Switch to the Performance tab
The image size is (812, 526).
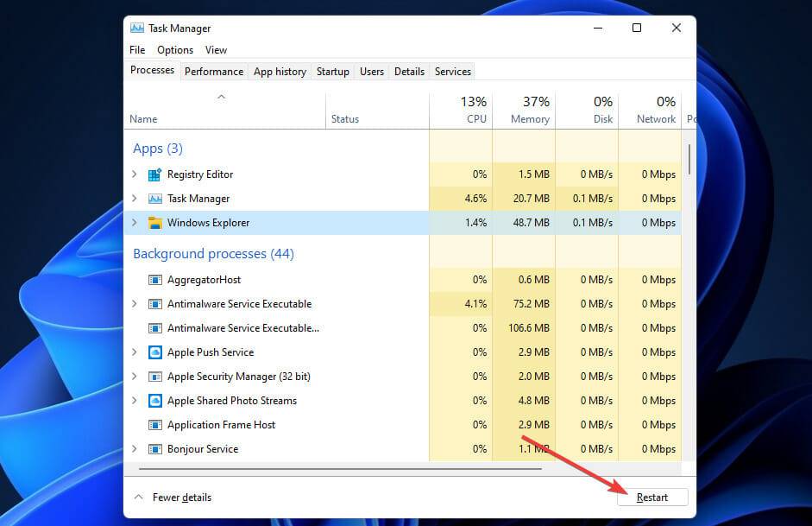click(214, 72)
